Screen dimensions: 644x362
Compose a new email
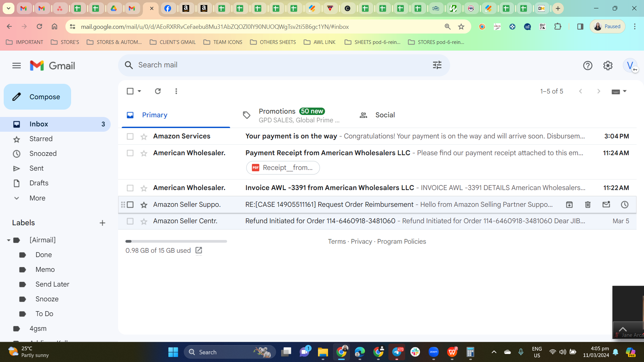(x=37, y=97)
